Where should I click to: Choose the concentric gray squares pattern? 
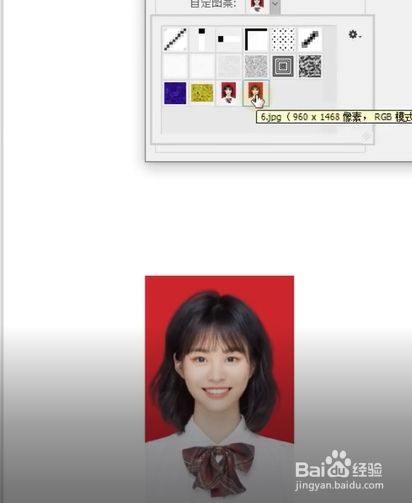point(283,66)
